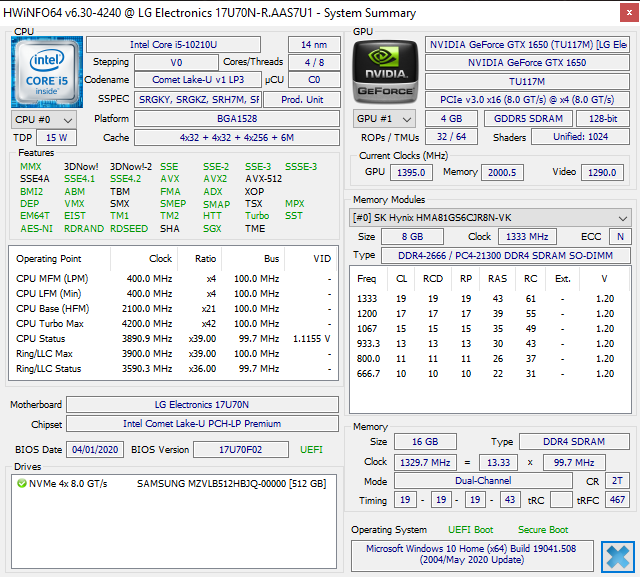640x577 pixels.
Task: Click the cache 4x32 + 4x32 field
Action: pyautogui.click(x=237, y=138)
